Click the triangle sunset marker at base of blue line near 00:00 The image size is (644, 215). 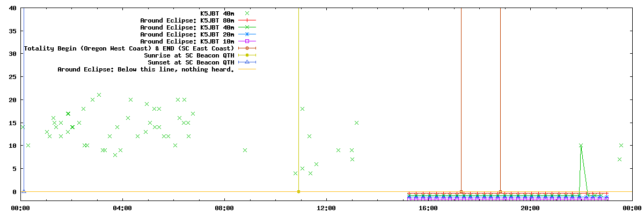pyautogui.click(x=24, y=191)
